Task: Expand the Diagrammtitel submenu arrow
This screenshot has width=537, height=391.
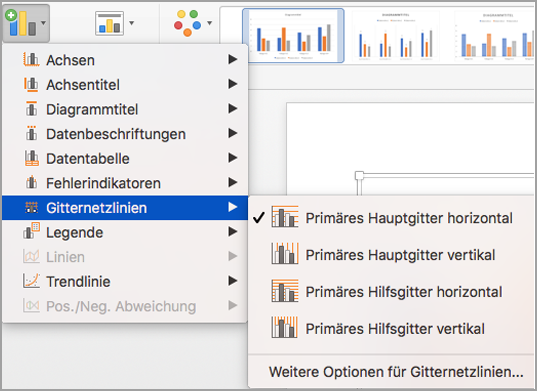Action: [233, 109]
